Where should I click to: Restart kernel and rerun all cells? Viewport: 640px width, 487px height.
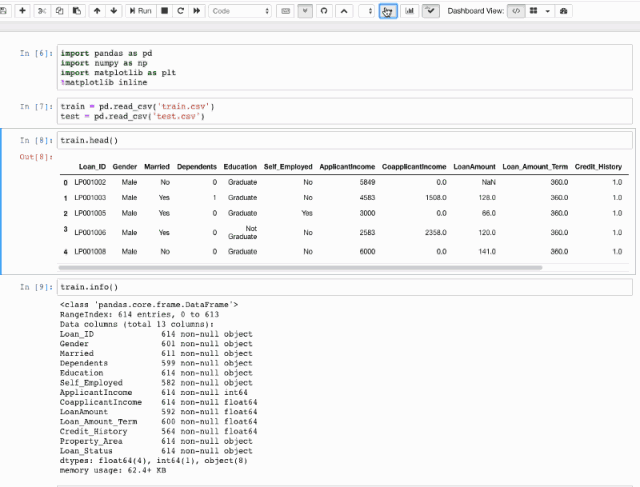[197, 10]
